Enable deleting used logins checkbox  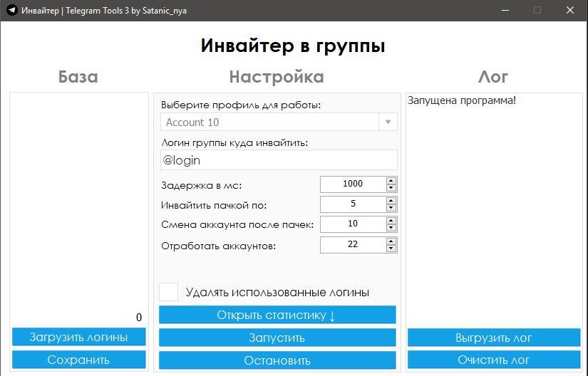[169, 292]
